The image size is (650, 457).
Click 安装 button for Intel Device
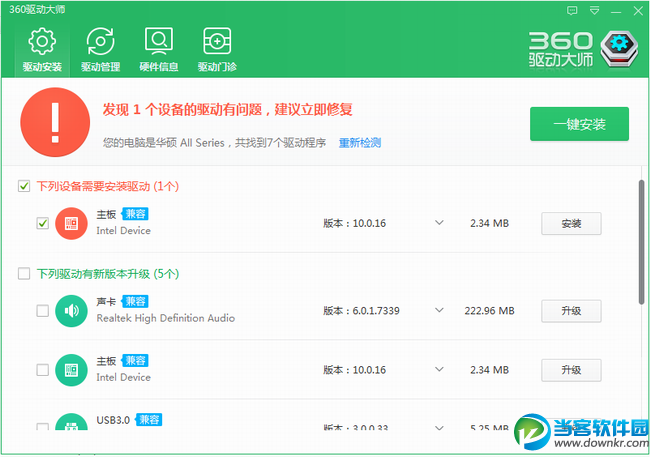[571, 224]
